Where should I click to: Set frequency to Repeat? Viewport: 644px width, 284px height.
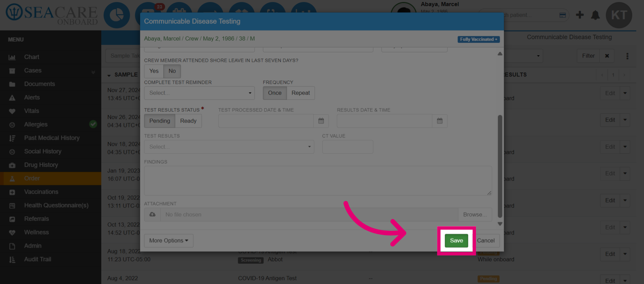coord(301,93)
